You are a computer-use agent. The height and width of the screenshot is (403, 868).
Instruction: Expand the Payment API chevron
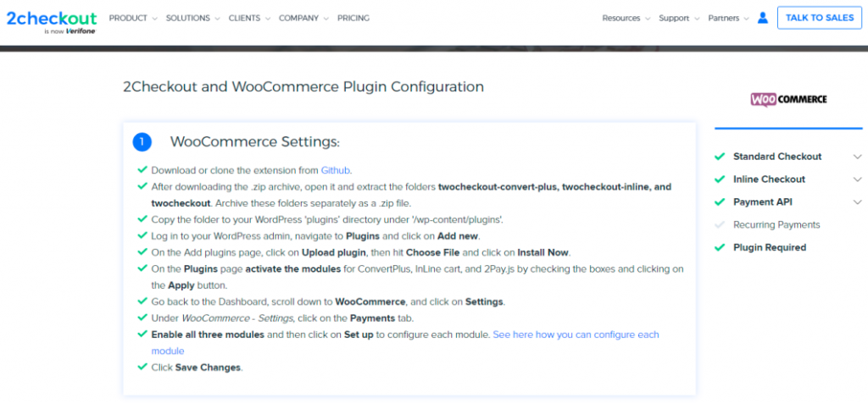(858, 201)
